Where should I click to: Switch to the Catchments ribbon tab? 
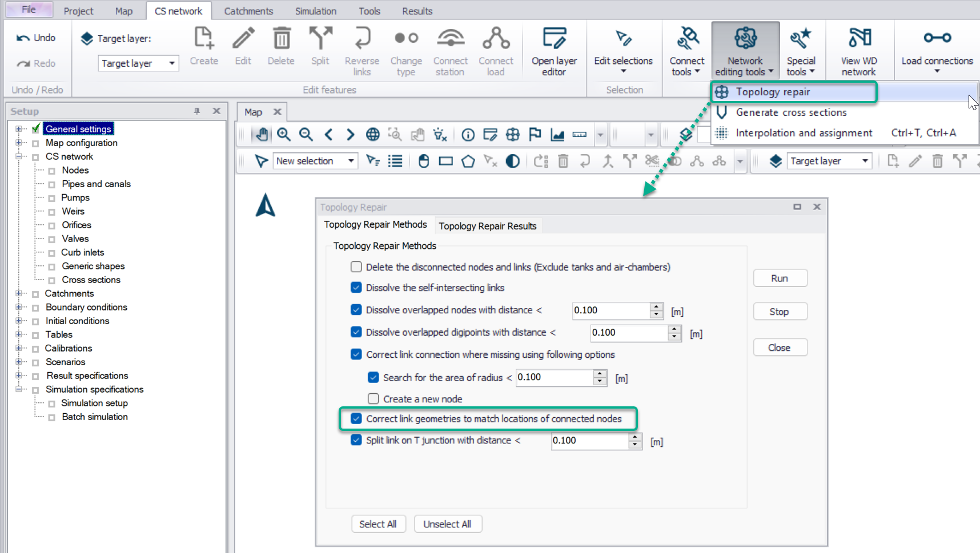[x=248, y=11]
